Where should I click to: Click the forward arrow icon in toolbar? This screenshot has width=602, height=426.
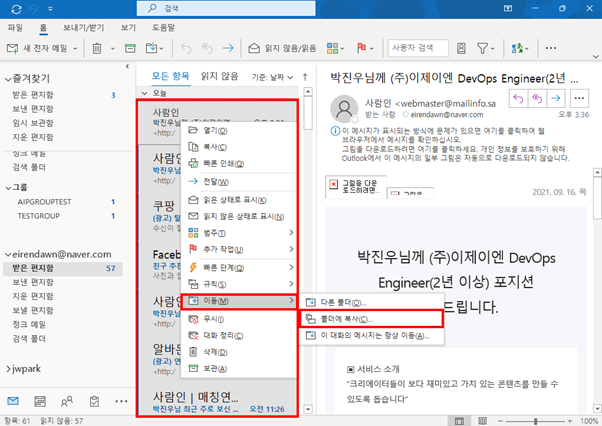coord(228,48)
